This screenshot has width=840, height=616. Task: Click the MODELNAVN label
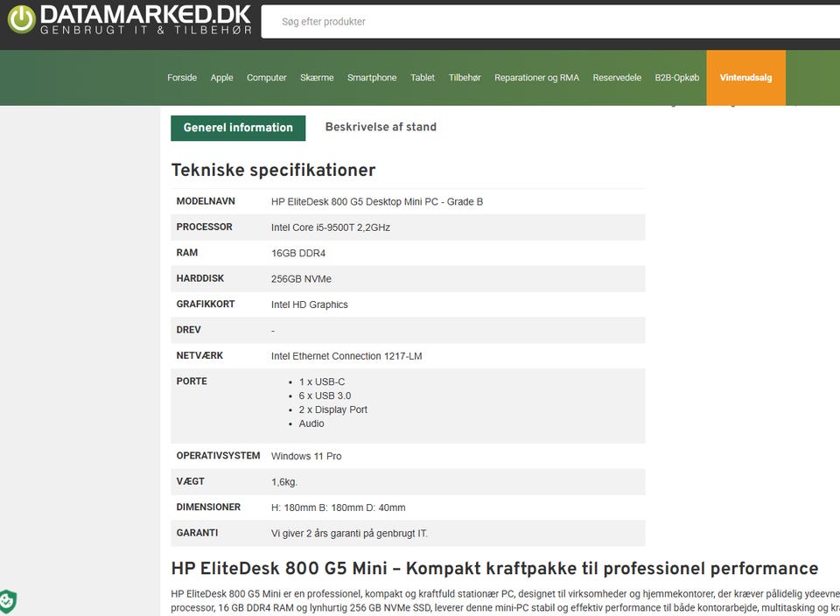click(206, 201)
